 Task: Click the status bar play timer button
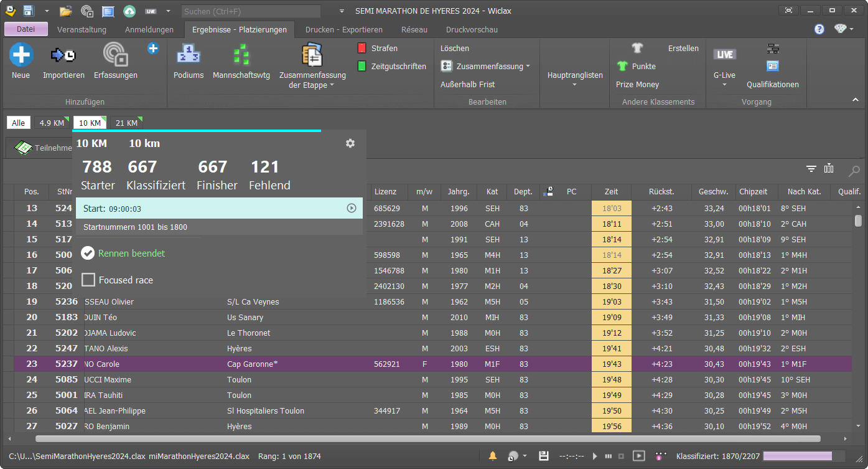pos(595,457)
